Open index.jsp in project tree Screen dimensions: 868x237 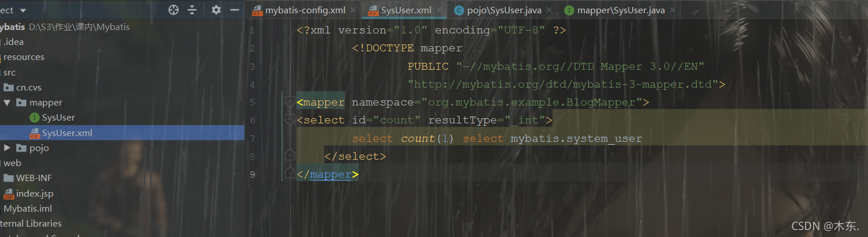pos(35,194)
